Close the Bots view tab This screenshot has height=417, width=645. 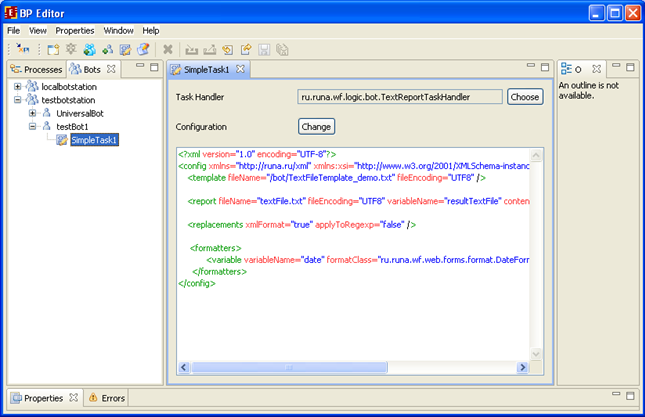click(x=111, y=69)
